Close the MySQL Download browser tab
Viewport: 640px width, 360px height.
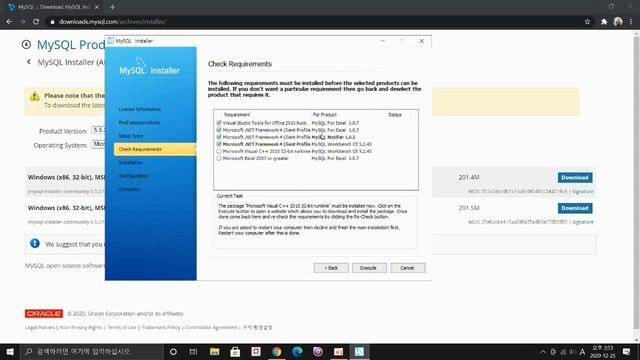click(97, 7)
